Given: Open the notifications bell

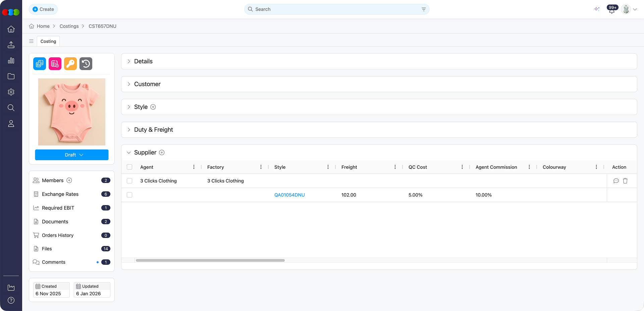Looking at the screenshot, I should (611, 10).
